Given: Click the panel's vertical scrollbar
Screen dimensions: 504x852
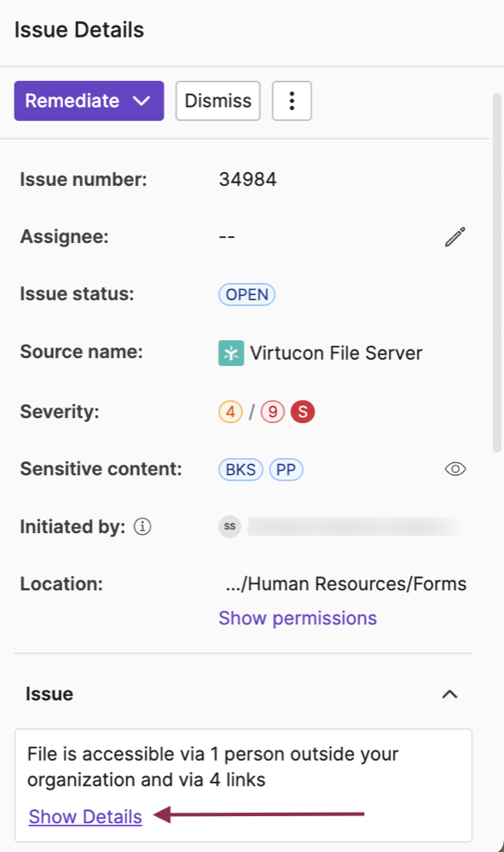Looking at the screenshot, I should 496,273.
